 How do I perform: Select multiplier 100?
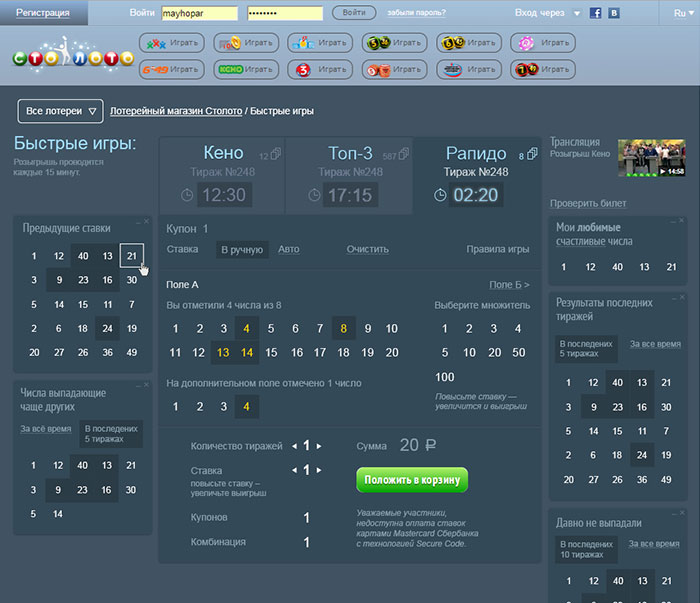(445, 377)
